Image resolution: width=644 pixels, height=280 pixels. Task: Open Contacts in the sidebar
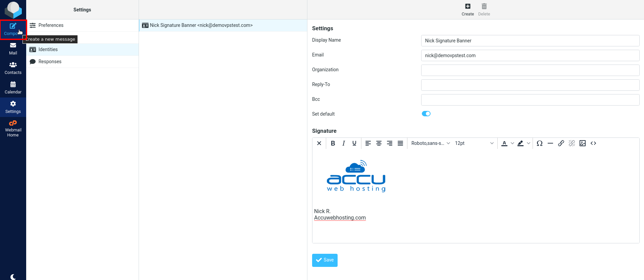coord(13,68)
